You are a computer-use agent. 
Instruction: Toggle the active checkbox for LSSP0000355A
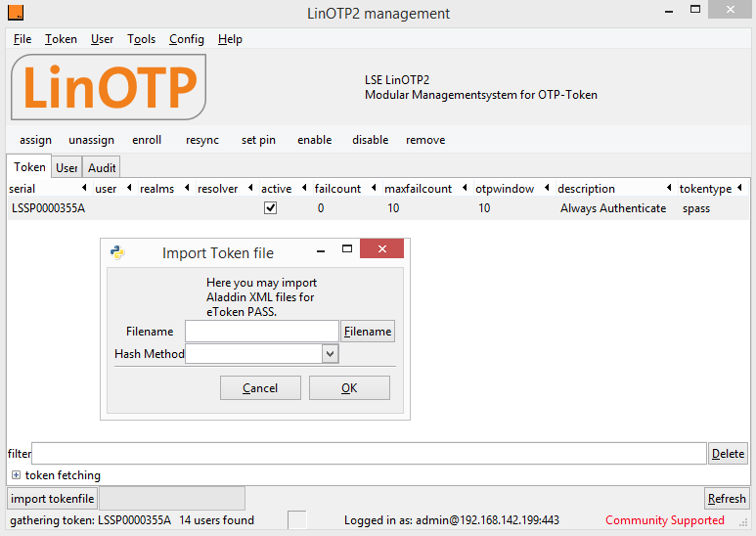click(x=270, y=207)
